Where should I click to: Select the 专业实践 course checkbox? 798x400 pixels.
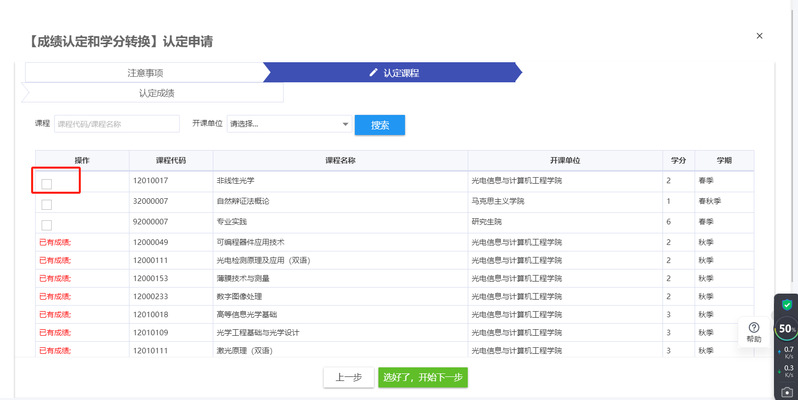[x=47, y=224]
